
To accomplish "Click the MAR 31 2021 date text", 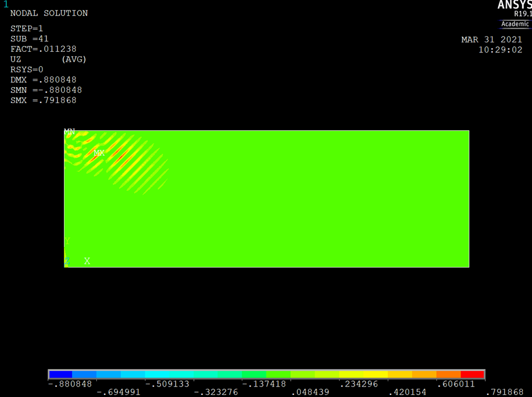I will tap(492, 40).
